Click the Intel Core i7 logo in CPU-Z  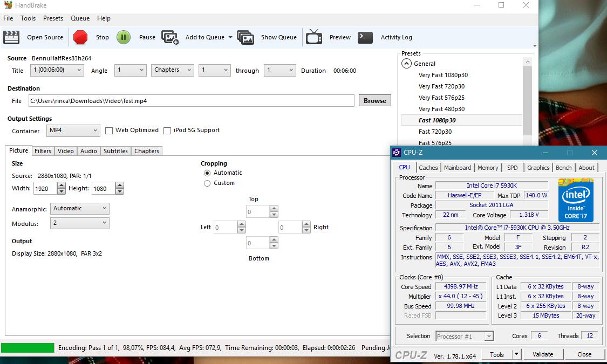pos(576,200)
